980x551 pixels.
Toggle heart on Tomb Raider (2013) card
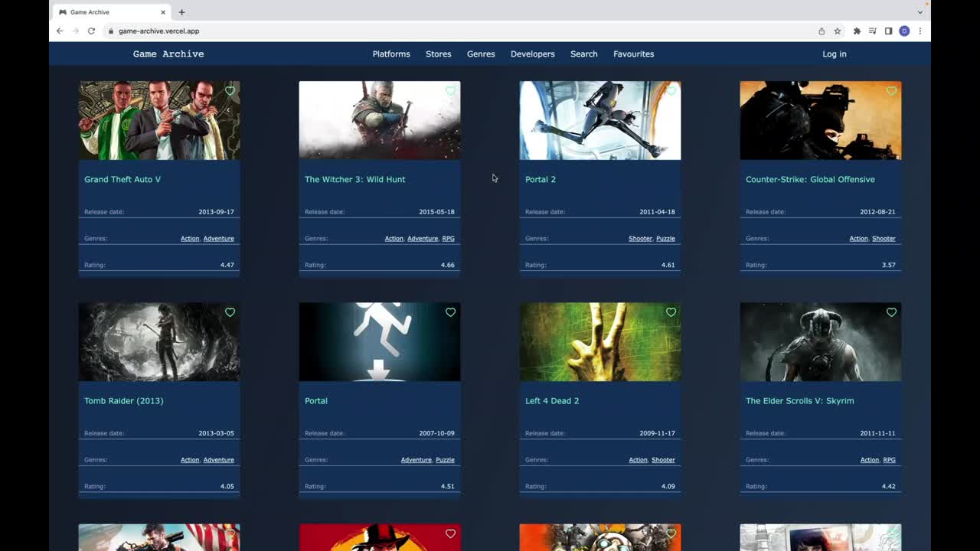click(x=230, y=312)
